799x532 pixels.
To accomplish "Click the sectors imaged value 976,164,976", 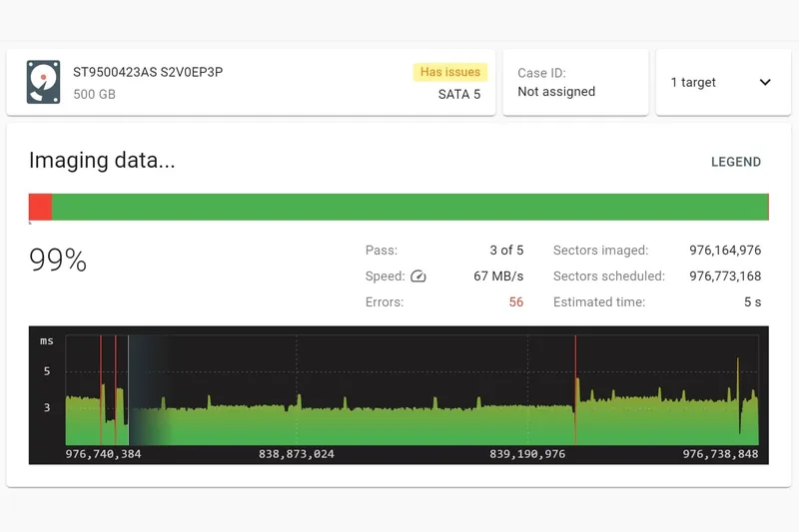I will pos(725,250).
